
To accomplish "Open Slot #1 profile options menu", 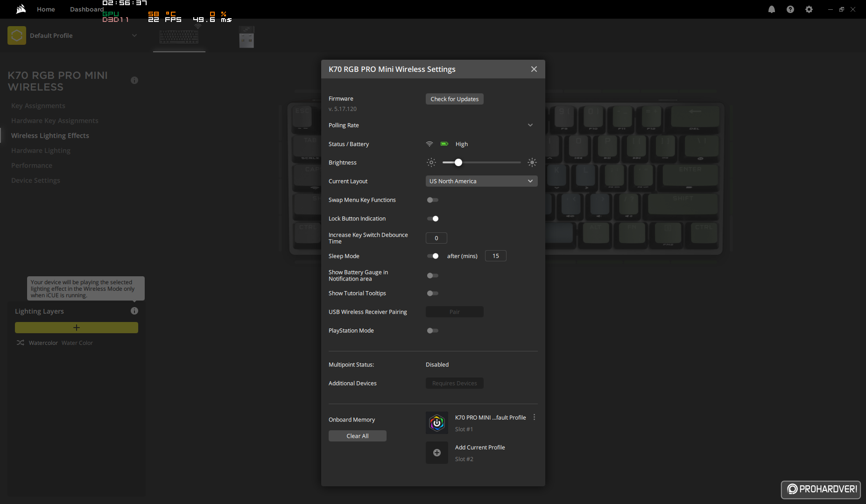I will [534, 417].
